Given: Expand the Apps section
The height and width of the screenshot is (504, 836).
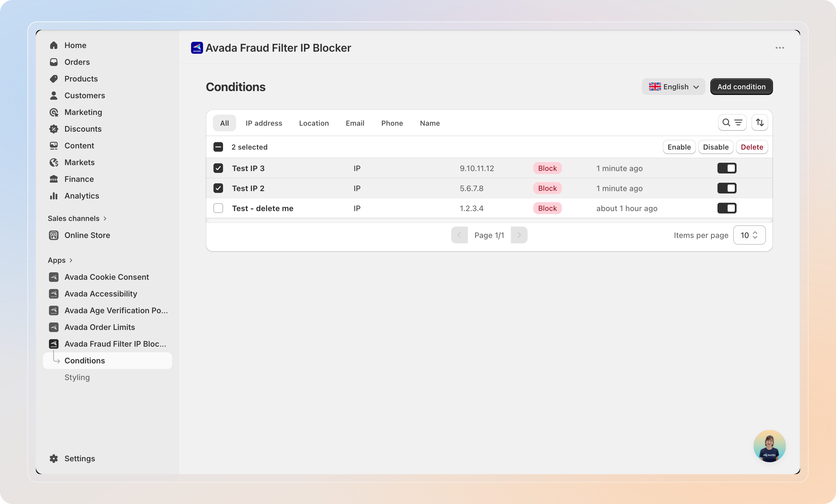Looking at the screenshot, I should click(x=60, y=260).
